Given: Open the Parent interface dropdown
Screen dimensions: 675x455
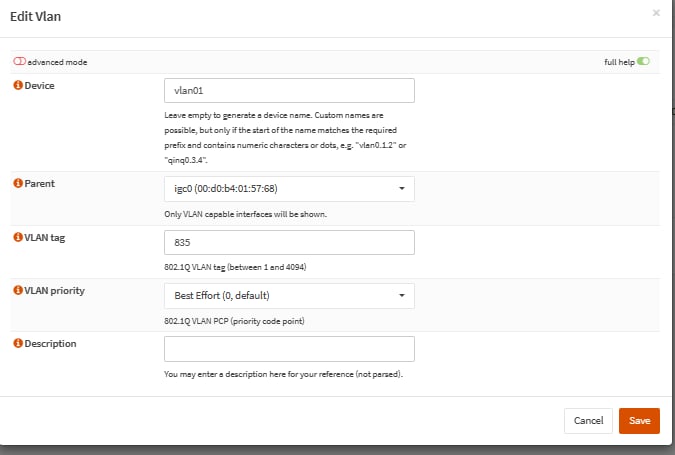Looking at the screenshot, I should pos(289,189).
